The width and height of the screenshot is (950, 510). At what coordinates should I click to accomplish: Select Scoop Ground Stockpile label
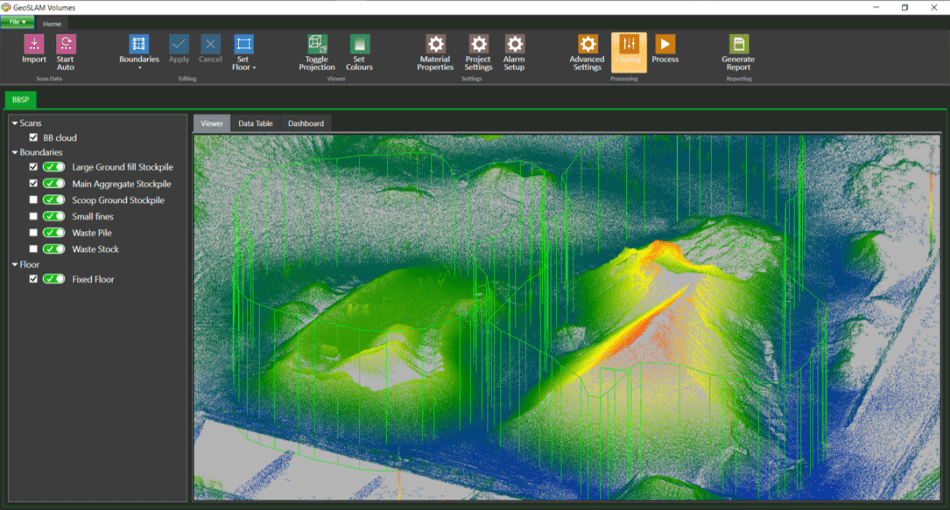tap(118, 200)
